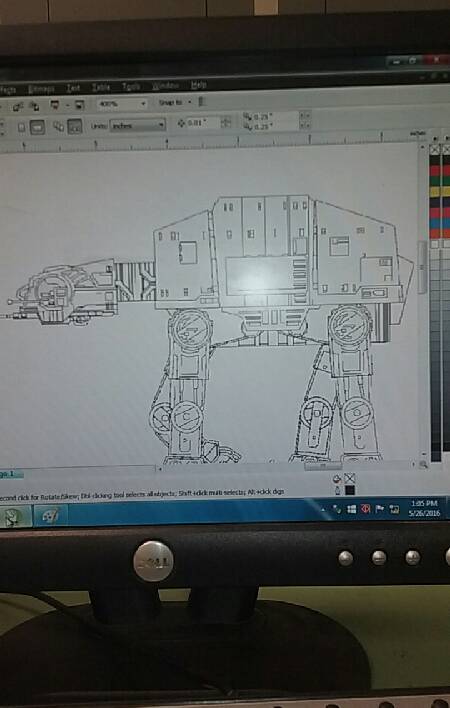The height and width of the screenshot is (708, 450).
Task: Click the horizontal scrollbar right arrow
Action: click(x=413, y=464)
